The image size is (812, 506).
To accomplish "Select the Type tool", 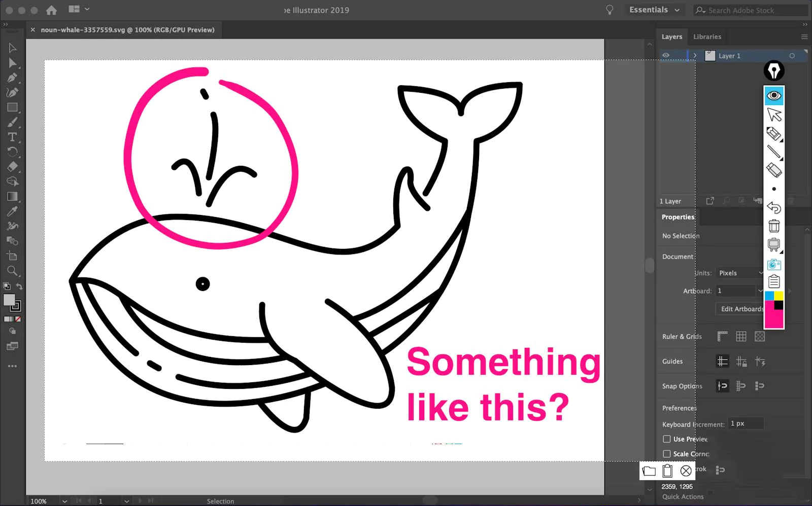I will pos(13,137).
